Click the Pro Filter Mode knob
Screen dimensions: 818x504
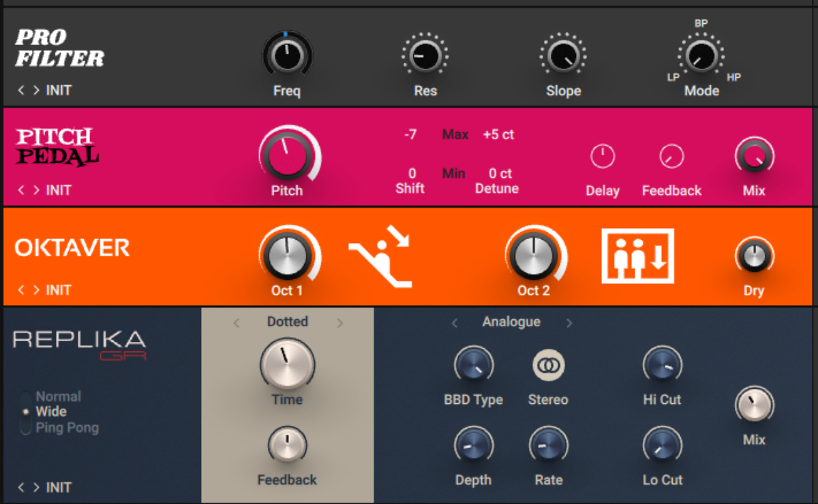[x=701, y=55]
